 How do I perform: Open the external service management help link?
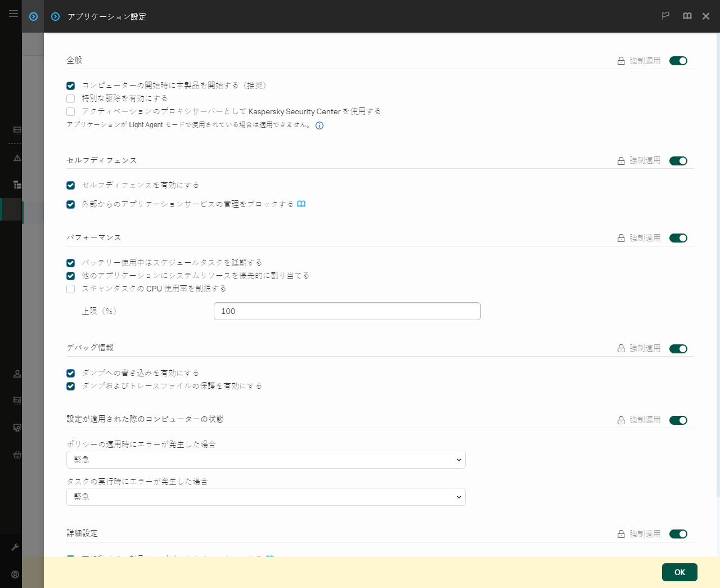tap(301, 204)
